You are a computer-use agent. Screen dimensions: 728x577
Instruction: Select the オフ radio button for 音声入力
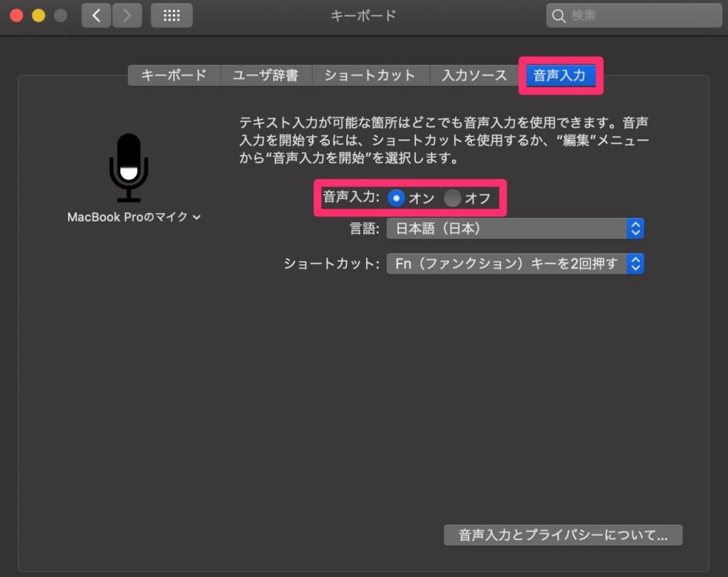coord(452,198)
